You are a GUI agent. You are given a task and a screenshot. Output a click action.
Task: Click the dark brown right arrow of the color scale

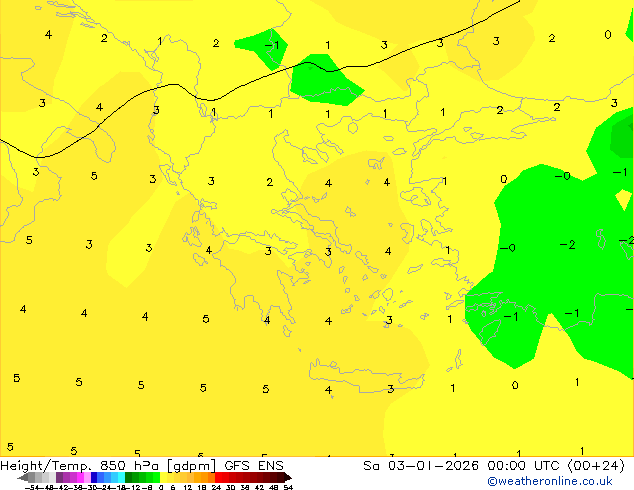tap(287, 478)
